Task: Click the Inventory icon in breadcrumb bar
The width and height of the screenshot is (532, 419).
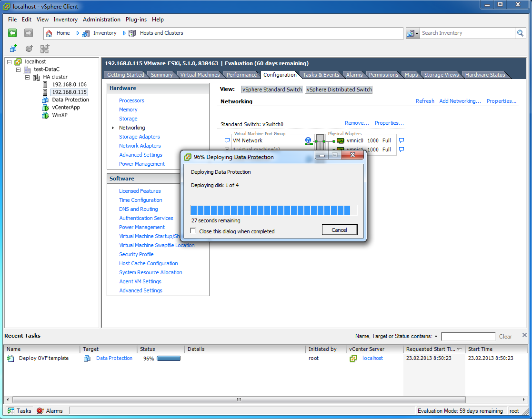Action: 86,33
